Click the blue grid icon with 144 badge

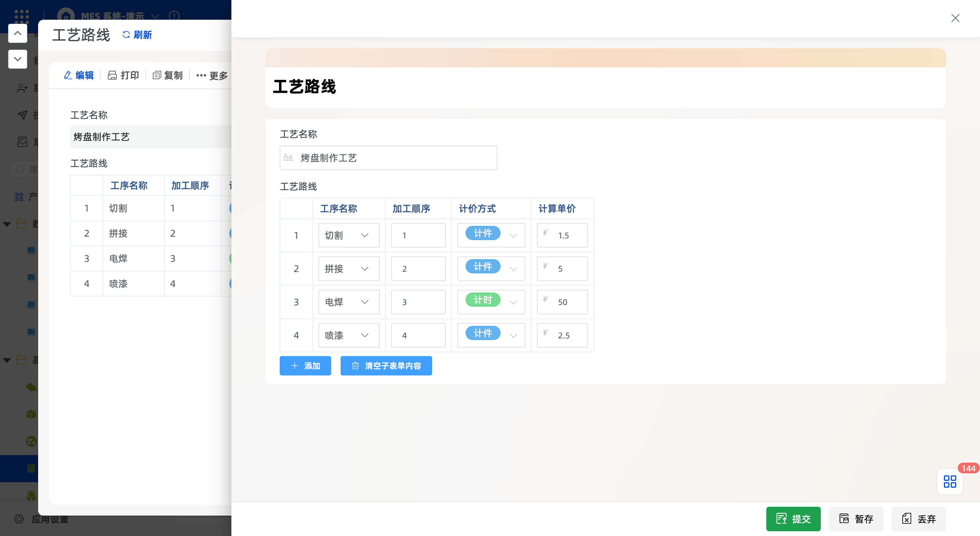(950, 481)
